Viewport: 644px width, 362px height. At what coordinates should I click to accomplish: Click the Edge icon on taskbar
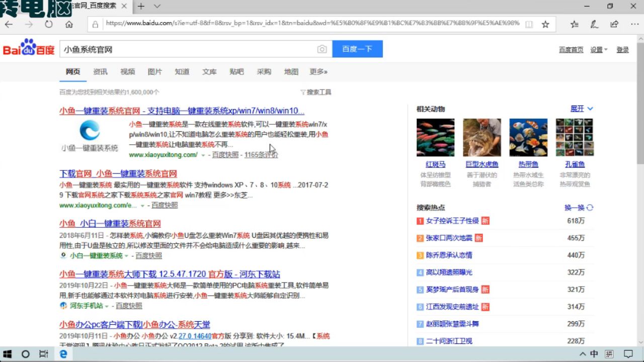[x=63, y=354]
